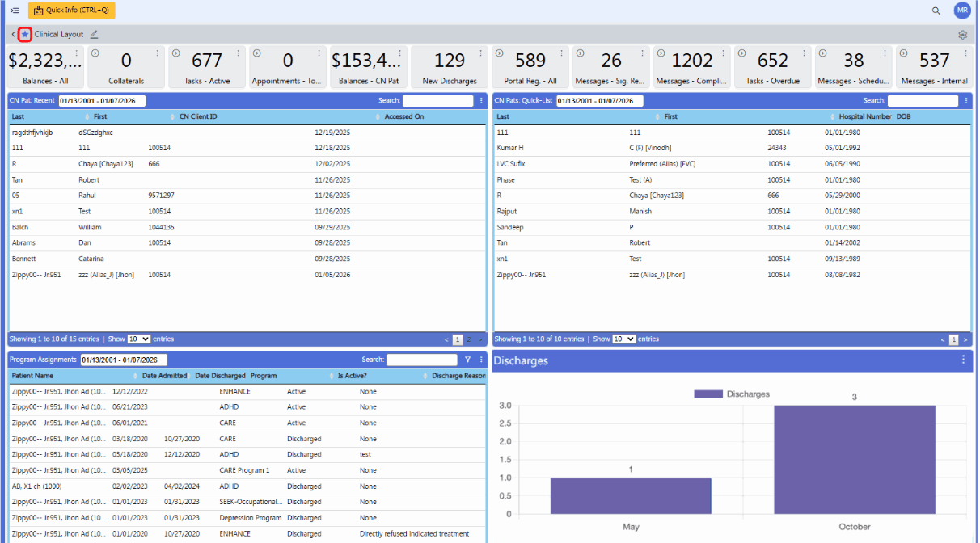Open the search magnifier icon
This screenshot has width=980, height=543.
tap(936, 11)
